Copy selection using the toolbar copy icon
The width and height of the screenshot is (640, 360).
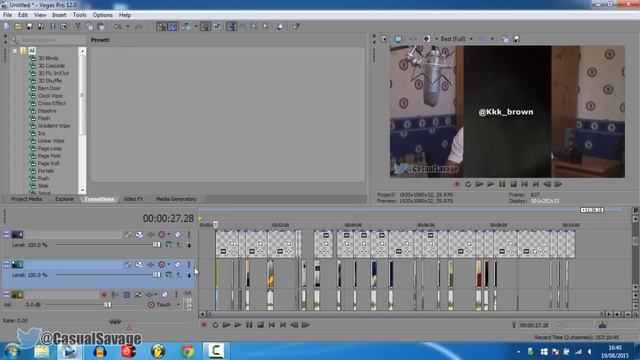(x=89, y=27)
